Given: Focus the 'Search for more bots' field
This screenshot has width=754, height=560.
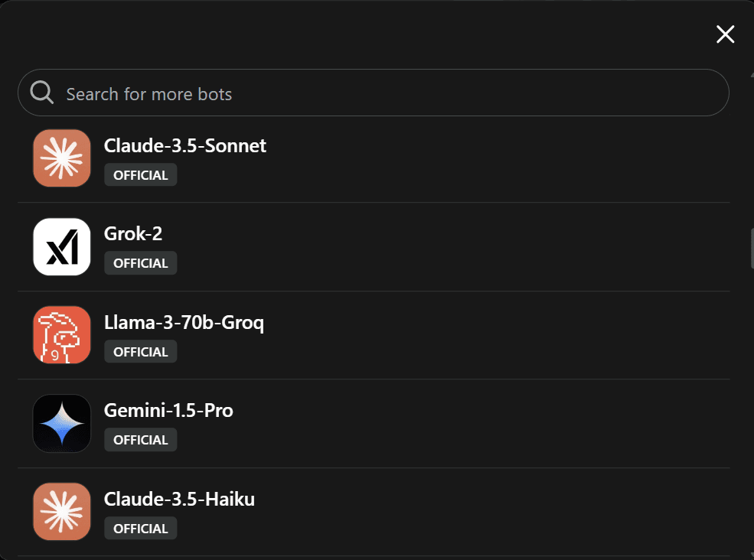Looking at the screenshot, I should (383, 93).
